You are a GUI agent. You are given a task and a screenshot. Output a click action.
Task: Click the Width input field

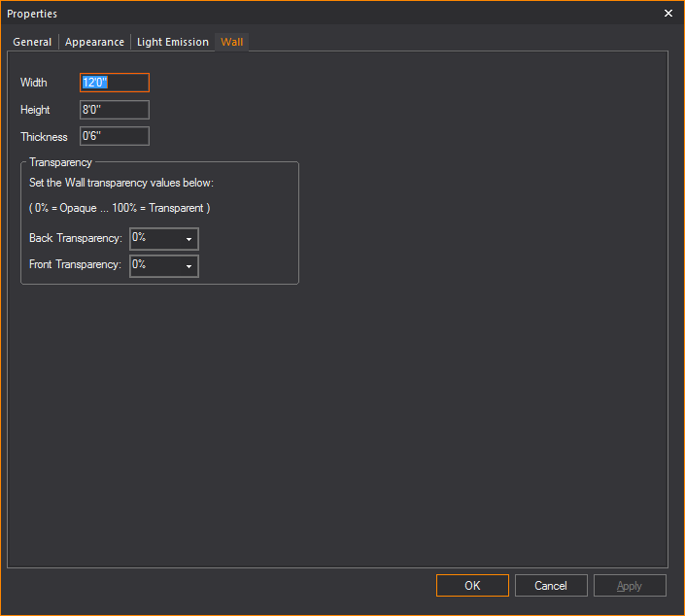point(115,83)
